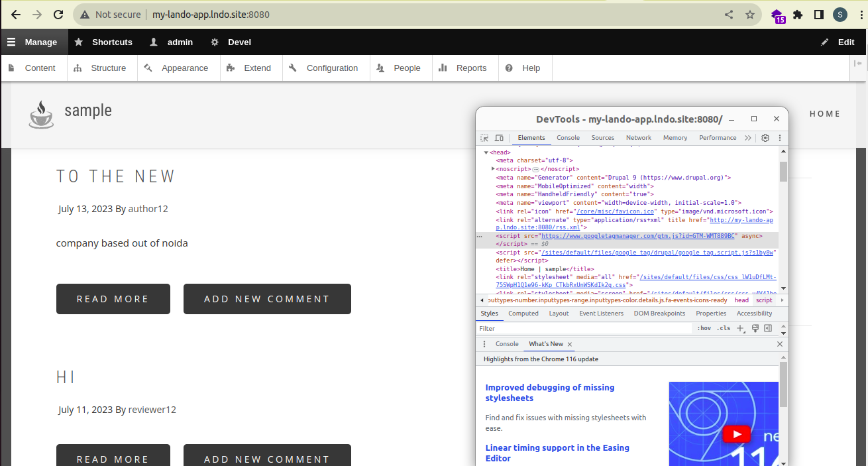868x466 pixels.
Task: Click Read More under To The New
Action: [x=113, y=299]
